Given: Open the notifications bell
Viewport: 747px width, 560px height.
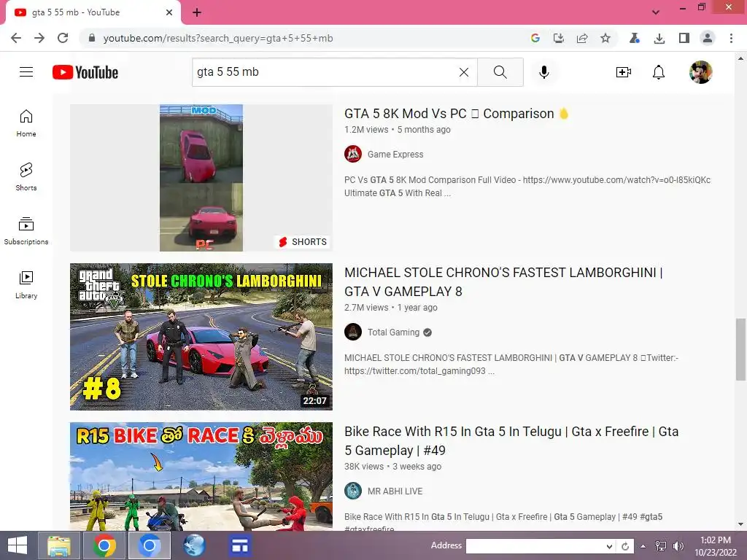Looking at the screenshot, I should pyautogui.click(x=659, y=72).
